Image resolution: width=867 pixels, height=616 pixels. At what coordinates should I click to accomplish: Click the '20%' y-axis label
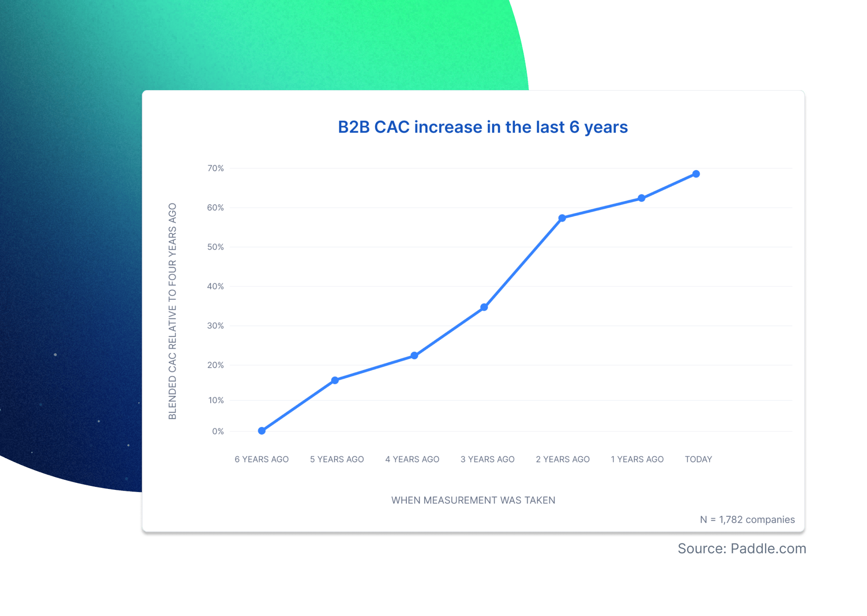coord(215,365)
